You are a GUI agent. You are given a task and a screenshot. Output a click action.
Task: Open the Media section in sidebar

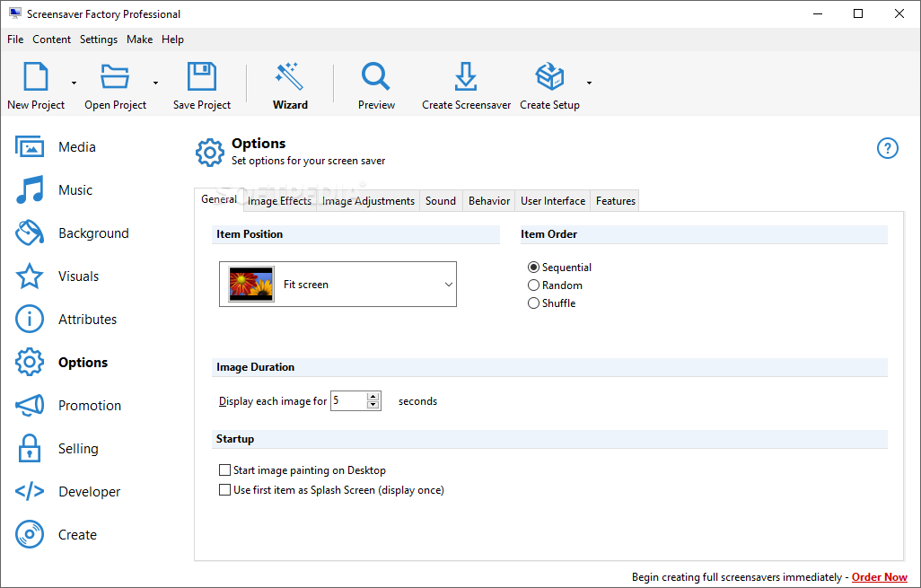(x=56, y=147)
